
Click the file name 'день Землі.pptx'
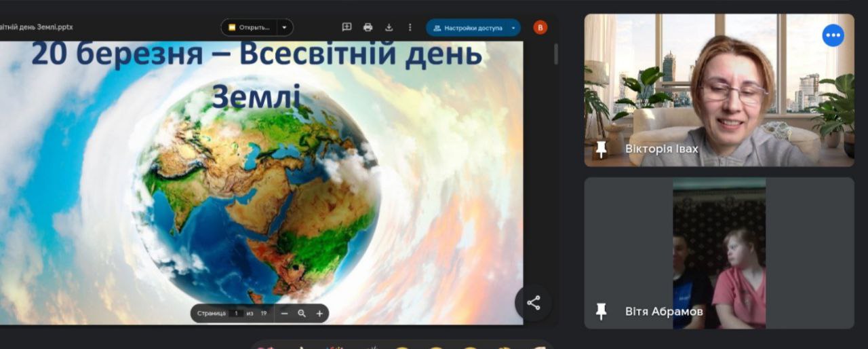click(x=43, y=27)
